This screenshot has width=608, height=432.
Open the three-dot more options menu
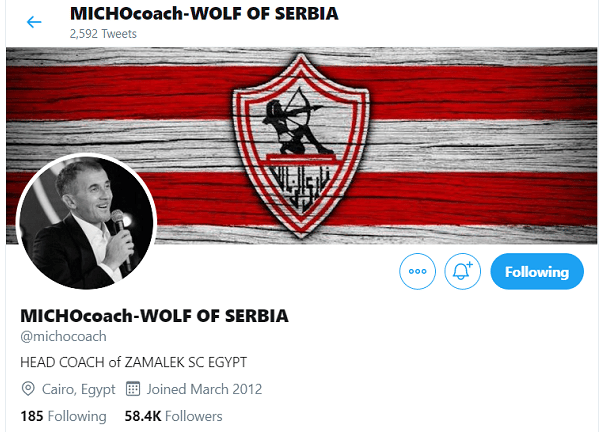tap(417, 271)
